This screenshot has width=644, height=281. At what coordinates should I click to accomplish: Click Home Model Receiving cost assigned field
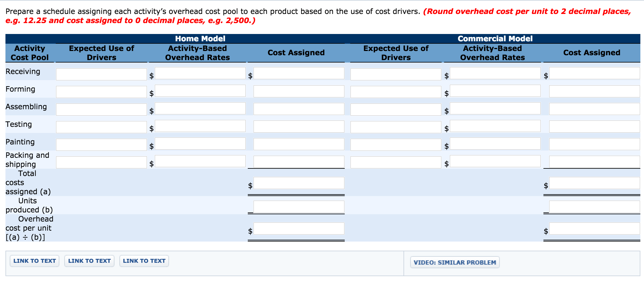pos(299,73)
